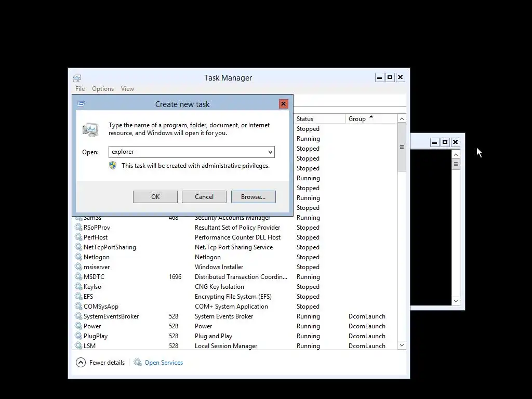Screen dimensions: 532x399
Task: Click the COM+ System Application description
Action: tap(231, 306)
